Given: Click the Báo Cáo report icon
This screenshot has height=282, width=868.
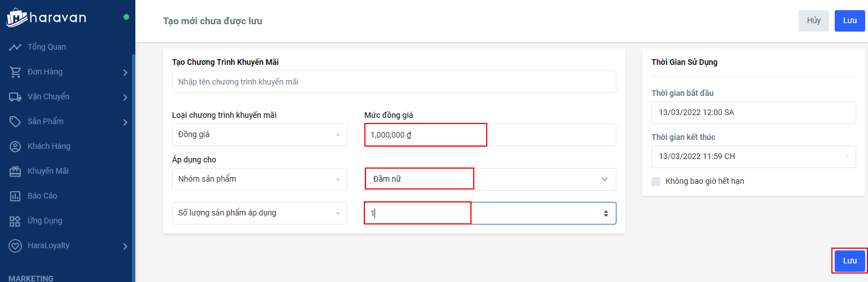Looking at the screenshot, I should click(15, 196).
